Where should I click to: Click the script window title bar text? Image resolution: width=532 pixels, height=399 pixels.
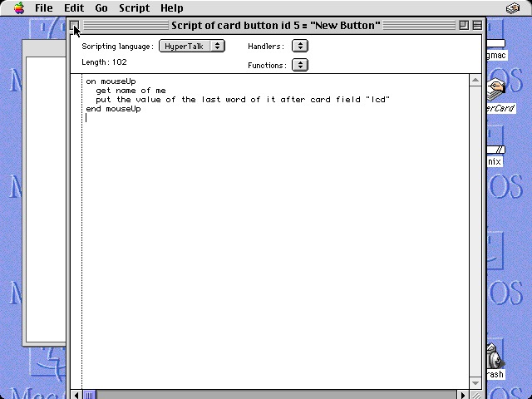[x=275, y=26]
